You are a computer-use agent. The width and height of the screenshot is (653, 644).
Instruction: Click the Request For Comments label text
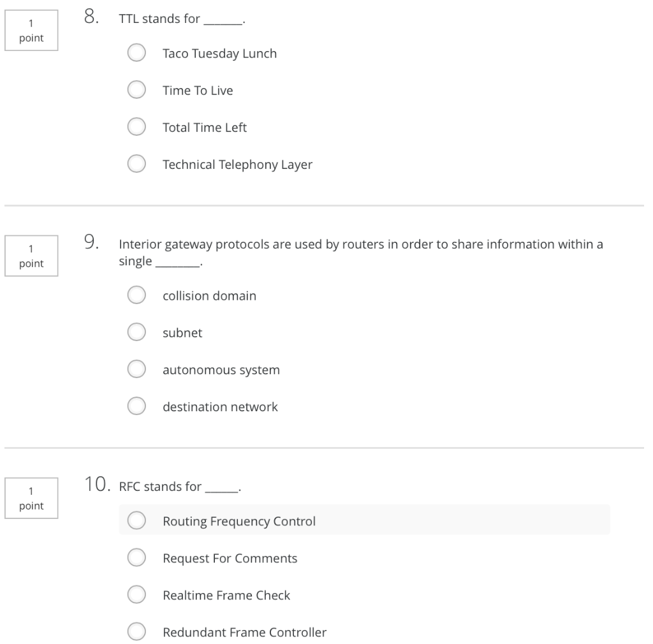pyautogui.click(x=230, y=559)
